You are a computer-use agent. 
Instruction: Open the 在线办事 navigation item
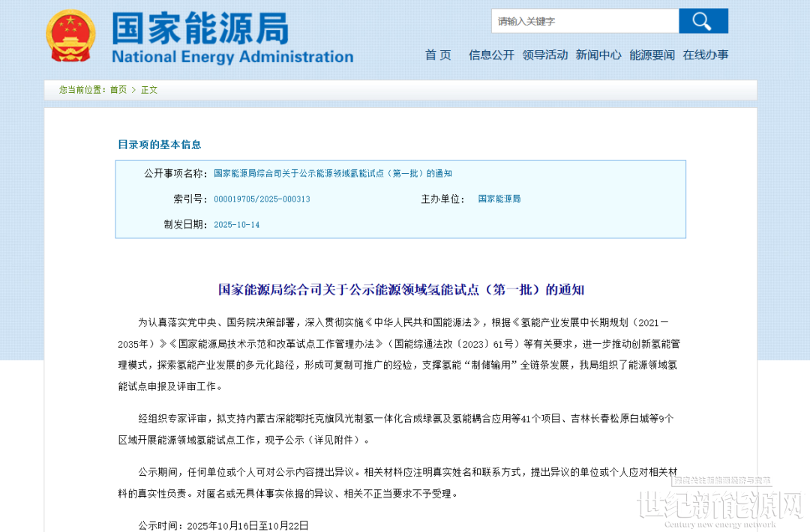coord(705,55)
